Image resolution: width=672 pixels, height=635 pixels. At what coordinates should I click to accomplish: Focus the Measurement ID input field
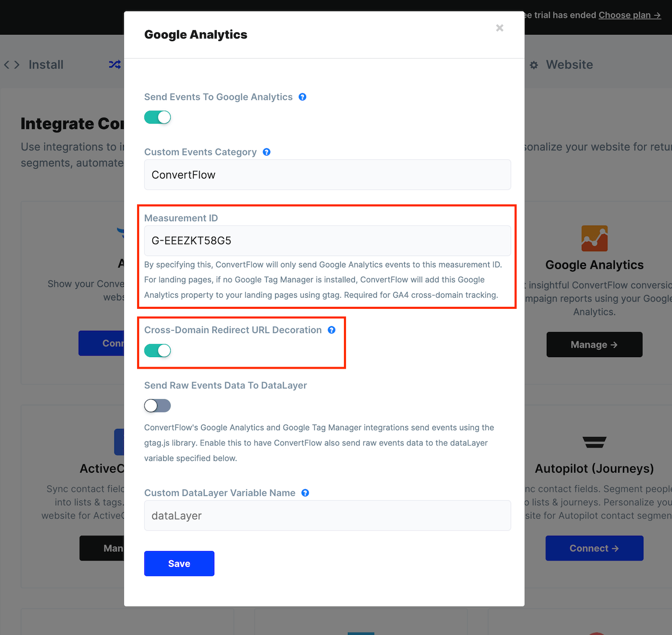[x=328, y=241]
